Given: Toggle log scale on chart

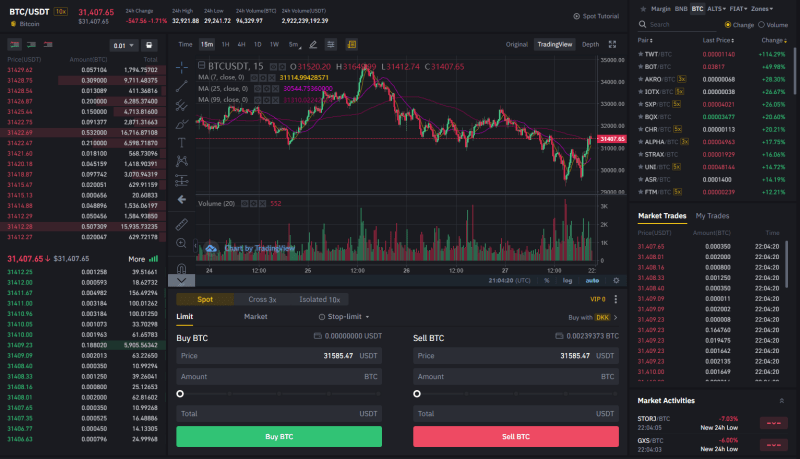Looking at the screenshot, I should click(x=567, y=280).
